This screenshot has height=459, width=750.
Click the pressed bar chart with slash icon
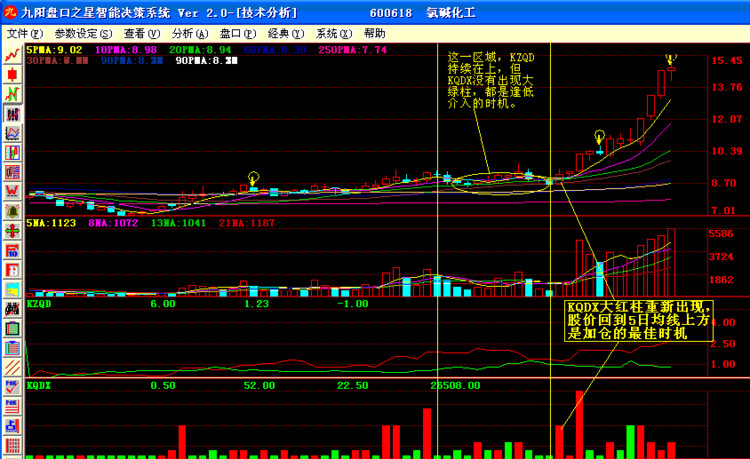pos(12,114)
